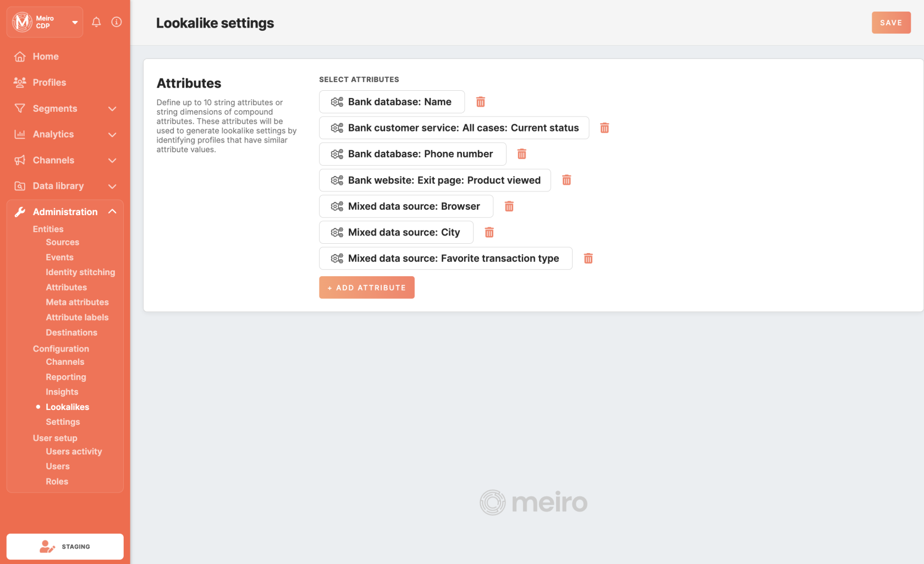The image size is (924, 564).
Task: Remove the Mixed data source: City attribute
Action: tap(490, 232)
